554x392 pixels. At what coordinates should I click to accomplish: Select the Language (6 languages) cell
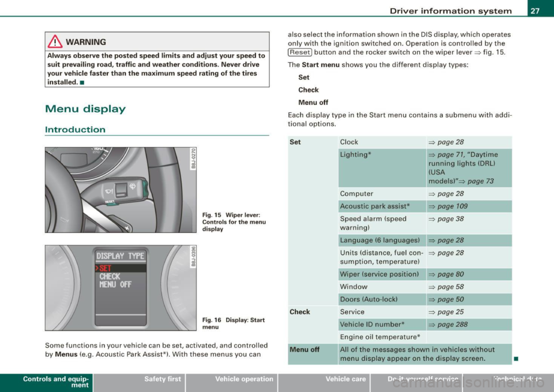click(x=382, y=240)
